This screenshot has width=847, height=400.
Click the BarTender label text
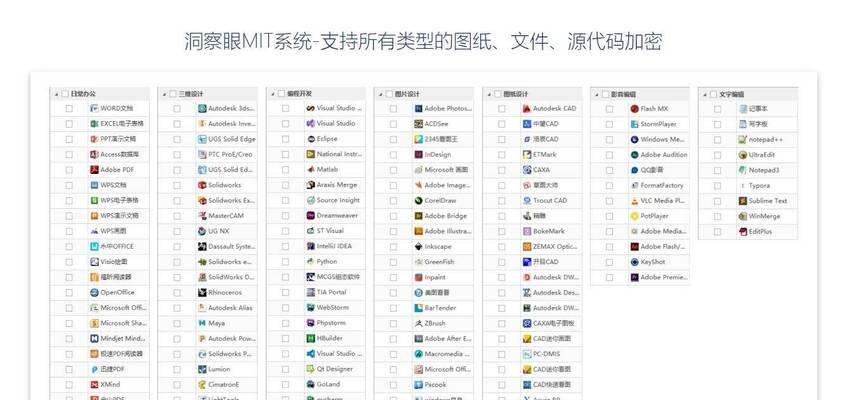click(440, 308)
